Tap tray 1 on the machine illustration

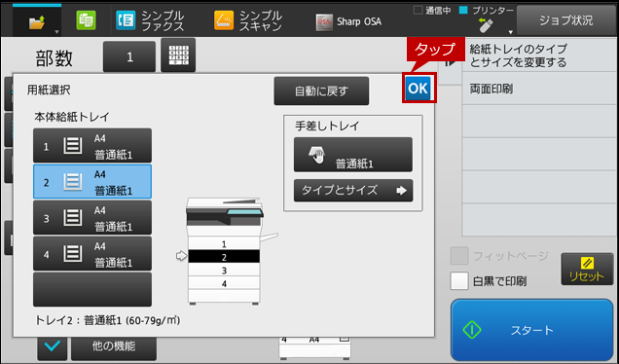point(224,243)
